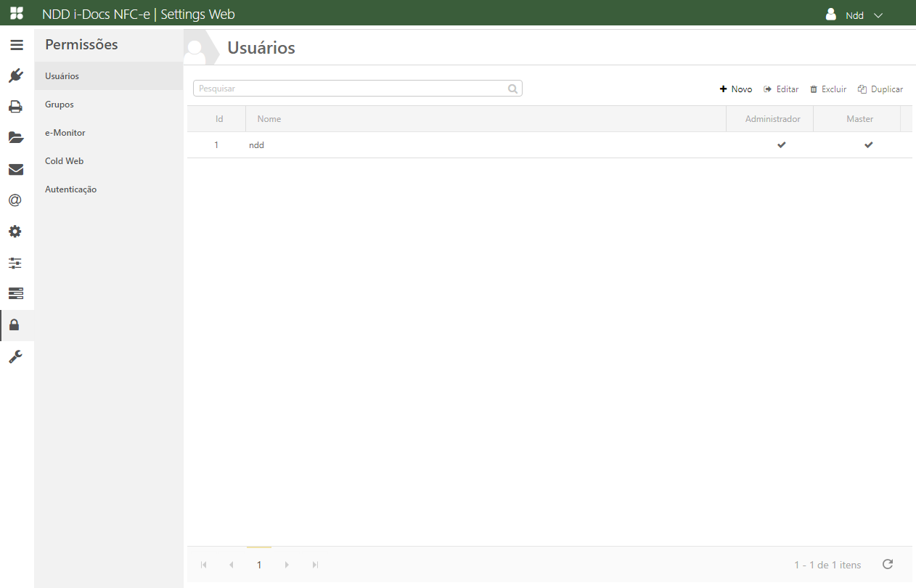Open the plug connections sidebar icon
Screen dimensions: 916x588
tap(16, 75)
